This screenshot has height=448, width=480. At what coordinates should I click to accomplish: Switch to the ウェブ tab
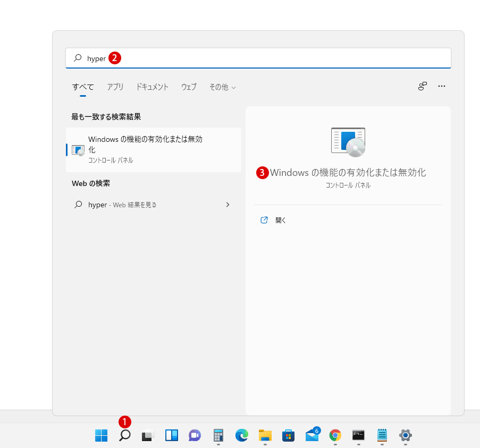pyautogui.click(x=189, y=87)
